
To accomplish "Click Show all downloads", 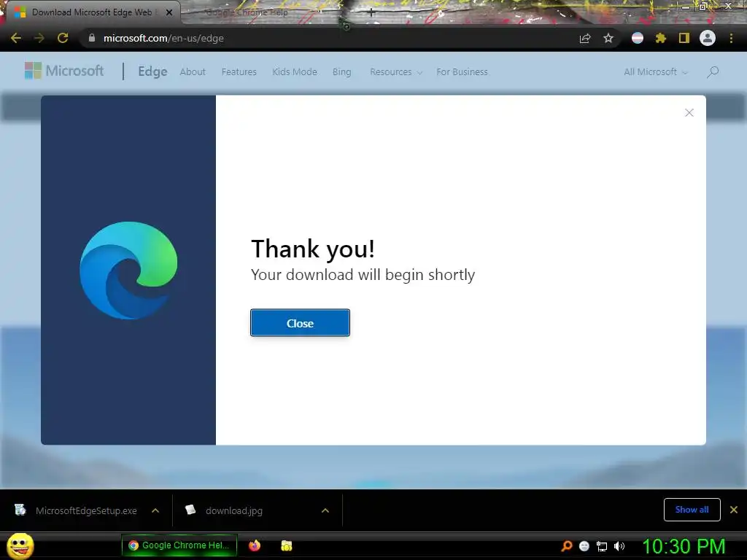I will (x=692, y=510).
